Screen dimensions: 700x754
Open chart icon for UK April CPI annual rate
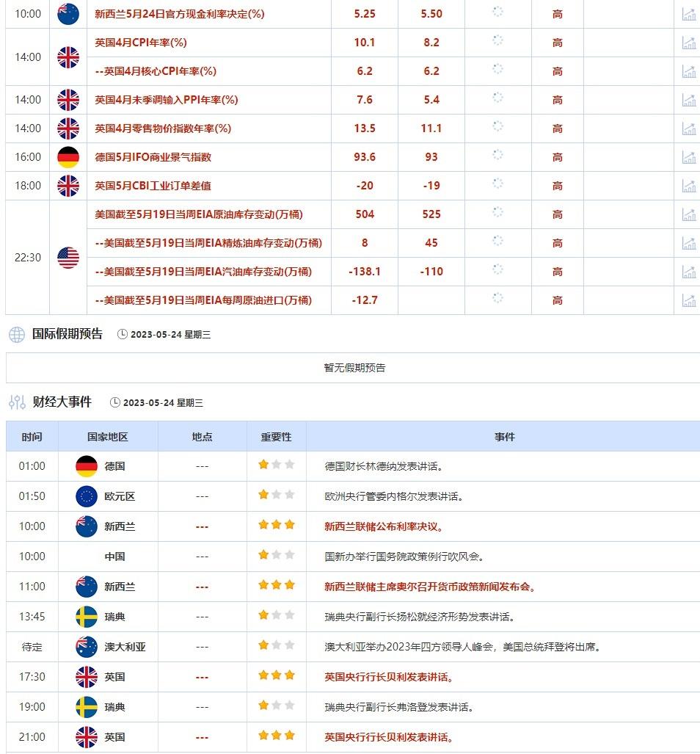point(688,43)
